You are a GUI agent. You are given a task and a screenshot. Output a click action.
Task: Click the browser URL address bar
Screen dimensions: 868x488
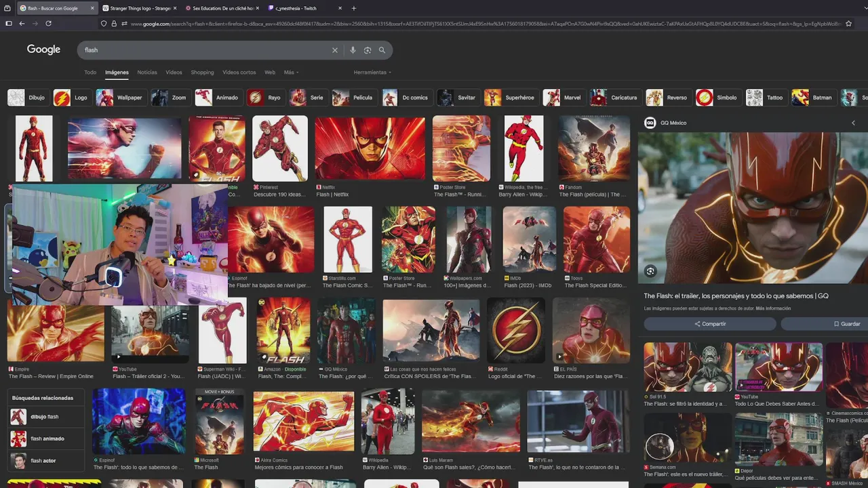click(486, 23)
